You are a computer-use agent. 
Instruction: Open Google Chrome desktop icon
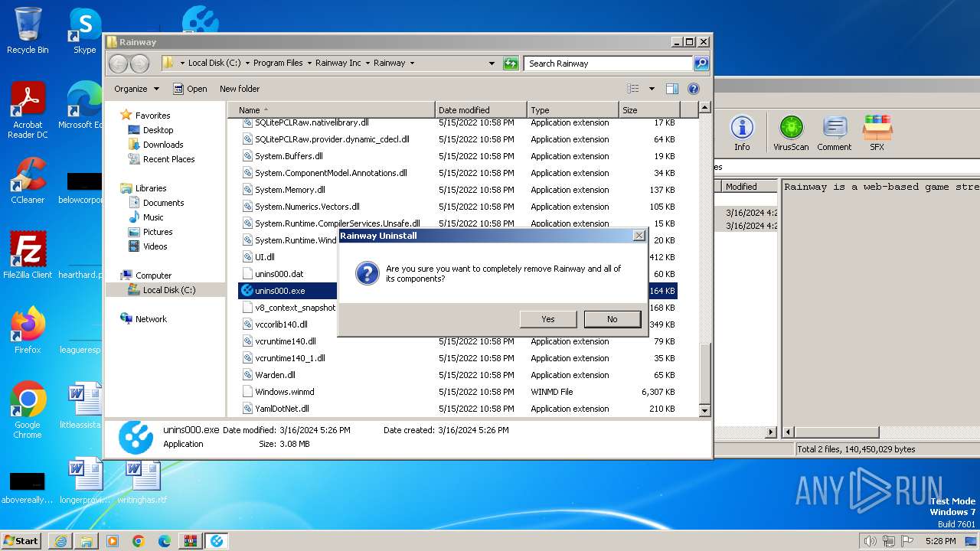click(x=28, y=410)
